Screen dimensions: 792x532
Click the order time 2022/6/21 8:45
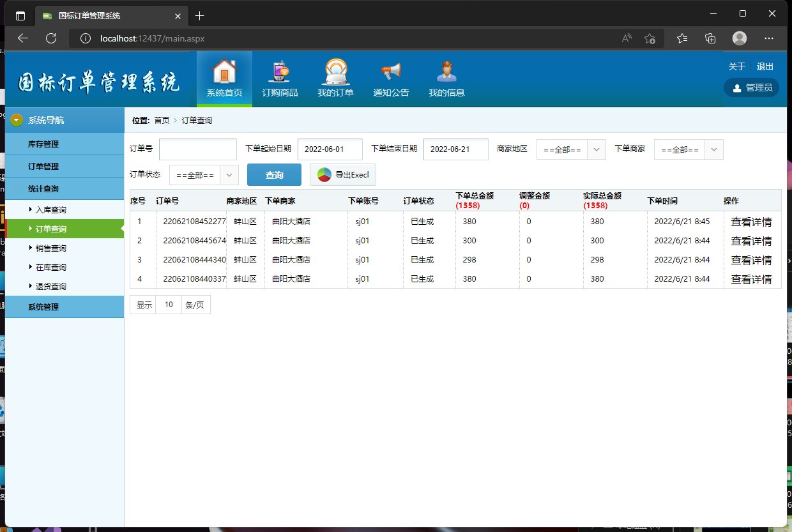tap(682, 222)
